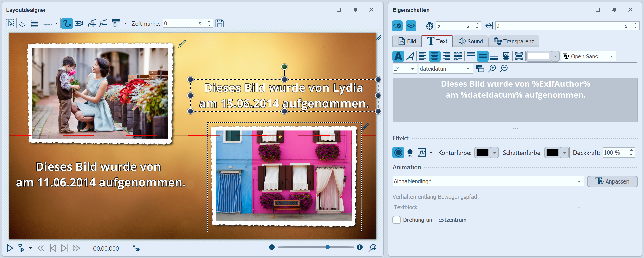Toggle bold text formatting

tap(398, 56)
